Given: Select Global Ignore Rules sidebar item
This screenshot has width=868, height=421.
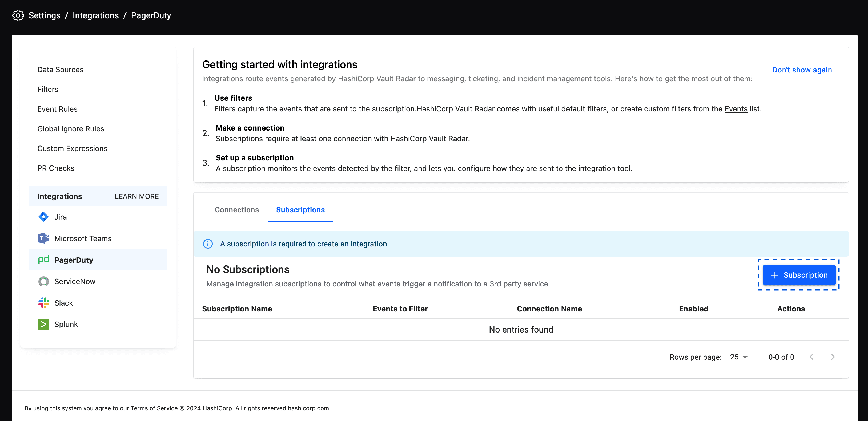Looking at the screenshot, I should click(x=70, y=128).
